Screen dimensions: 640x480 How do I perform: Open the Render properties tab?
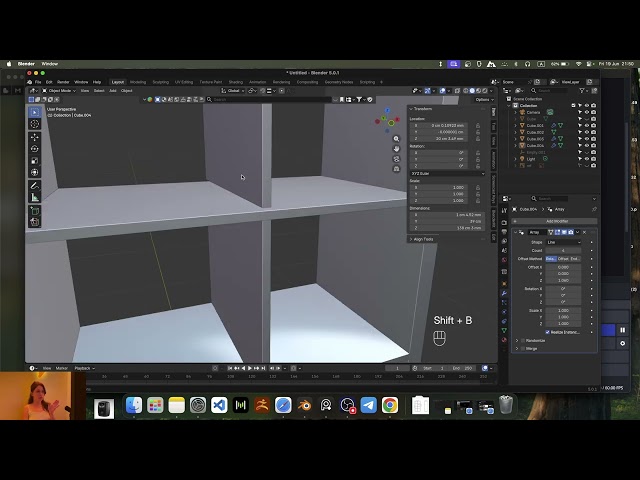coord(504,223)
